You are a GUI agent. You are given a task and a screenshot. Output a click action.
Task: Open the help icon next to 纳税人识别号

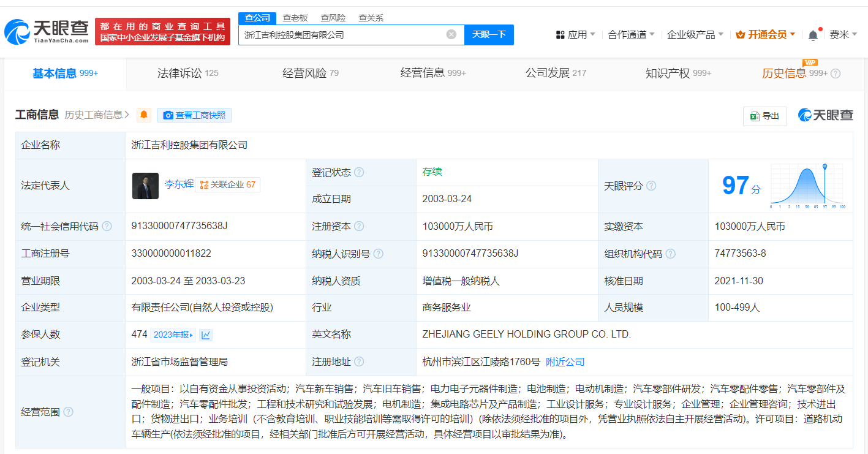point(379,254)
